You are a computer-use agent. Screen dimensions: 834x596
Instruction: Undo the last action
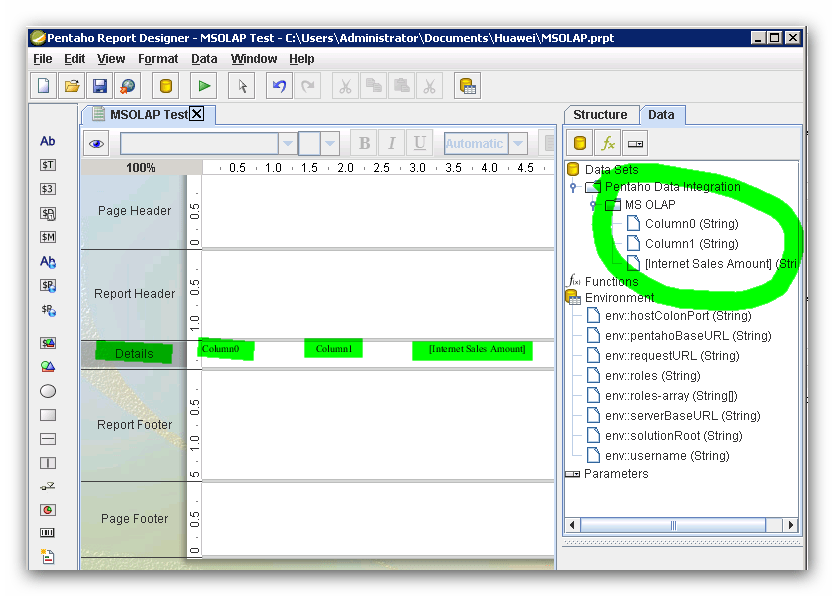tap(279, 86)
